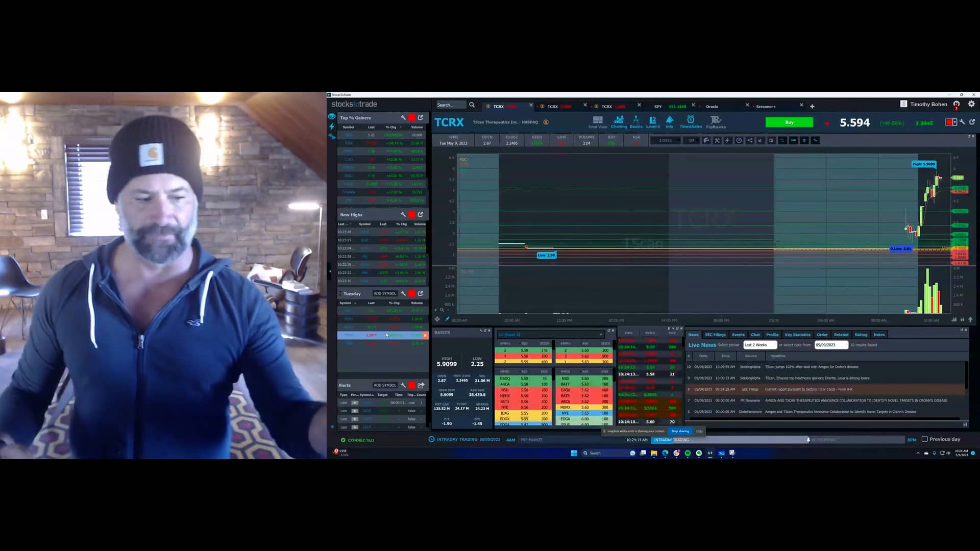Click the green Buy button

tap(789, 122)
